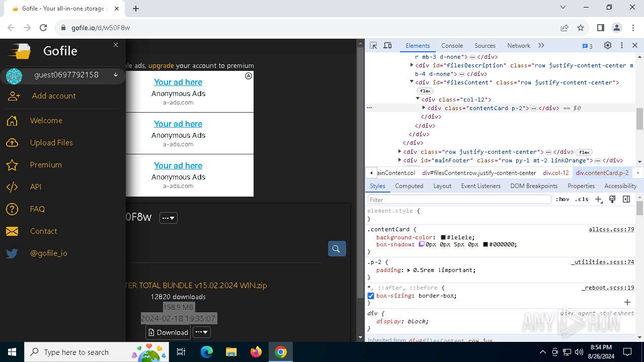Open the file options dropdown beside Download
Image resolution: width=644 pixels, height=362 pixels.
pos(202,332)
